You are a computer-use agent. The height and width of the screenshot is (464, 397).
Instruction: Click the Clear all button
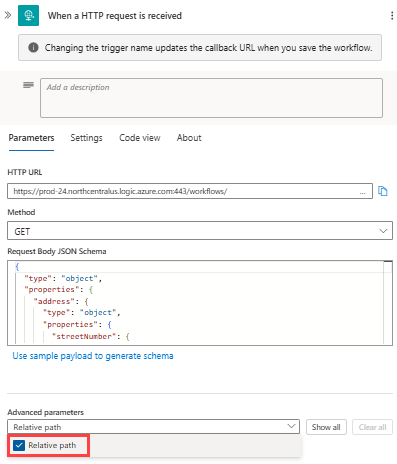372,427
